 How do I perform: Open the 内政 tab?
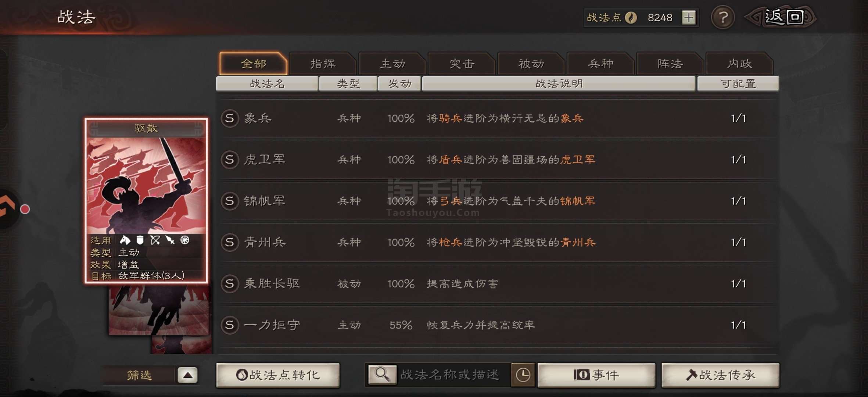pos(739,64)
